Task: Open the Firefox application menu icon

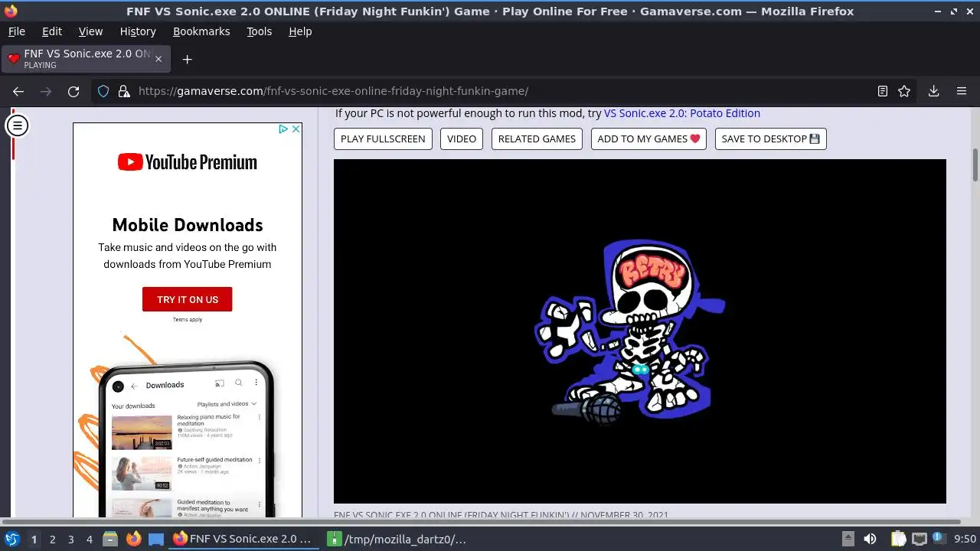Action: coord(962,91)
